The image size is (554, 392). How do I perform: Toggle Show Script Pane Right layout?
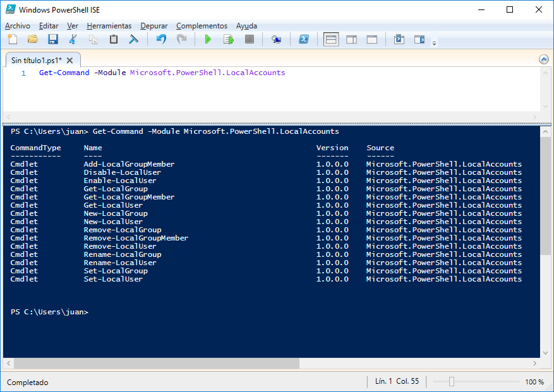pos(351,40)
